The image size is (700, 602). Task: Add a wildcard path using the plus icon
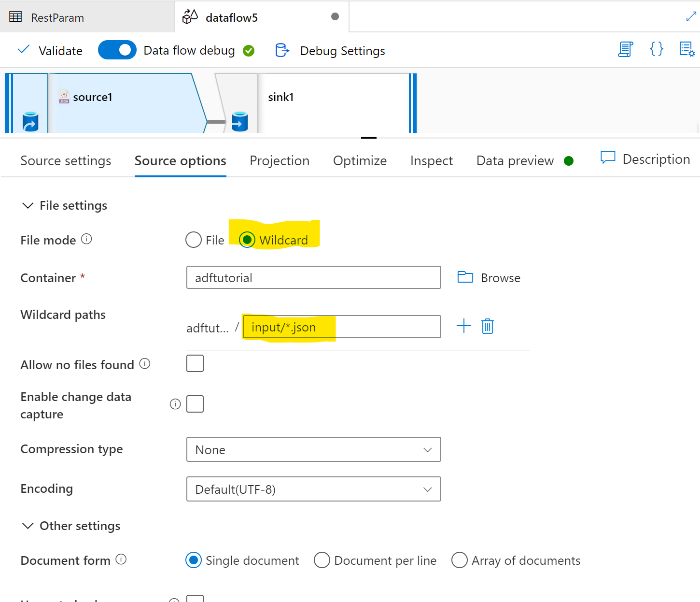coord(463,326)
